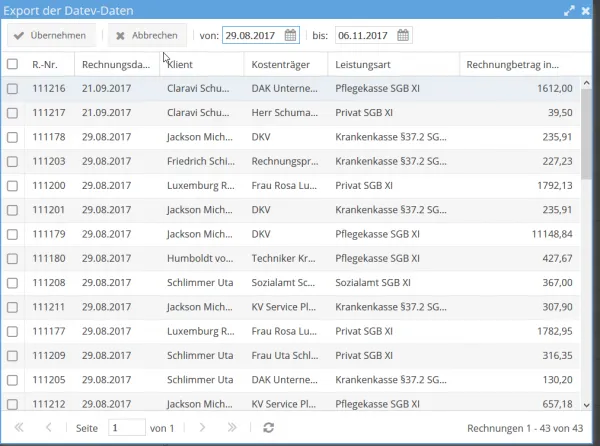
Task: Check the box for invoice 111217
Action: 12,113
